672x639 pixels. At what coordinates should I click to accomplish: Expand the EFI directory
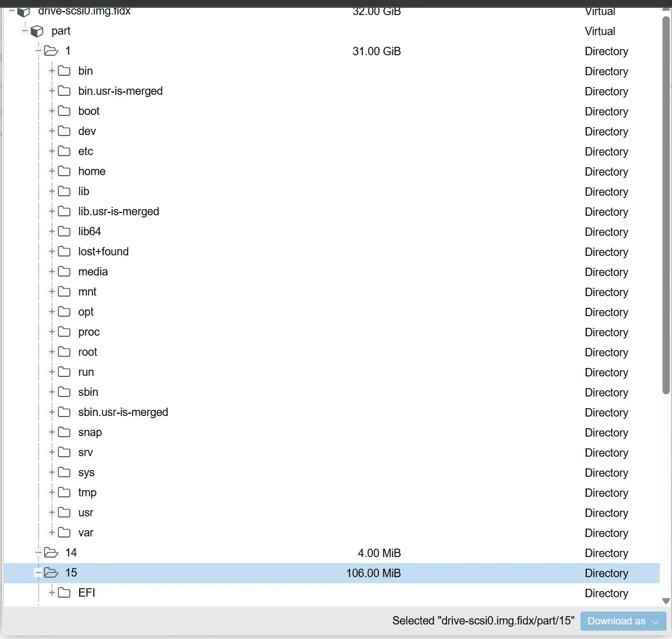point(52,593)
